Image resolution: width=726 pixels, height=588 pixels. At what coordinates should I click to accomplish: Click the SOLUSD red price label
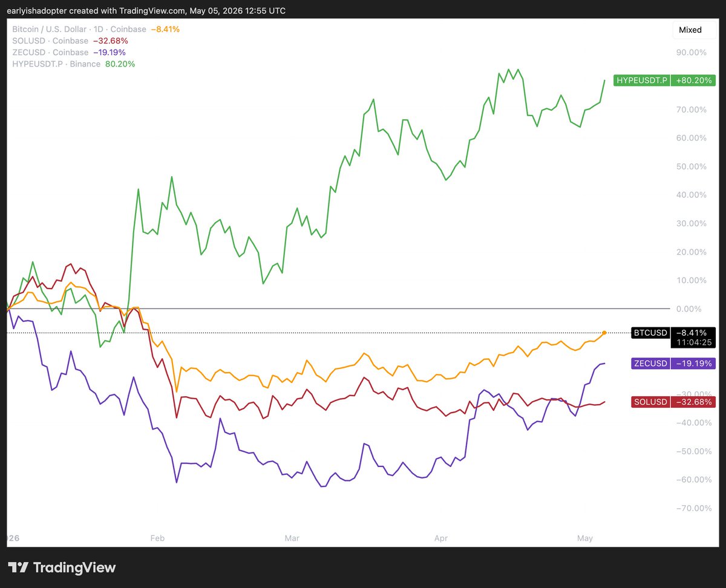tap(651, 402)
